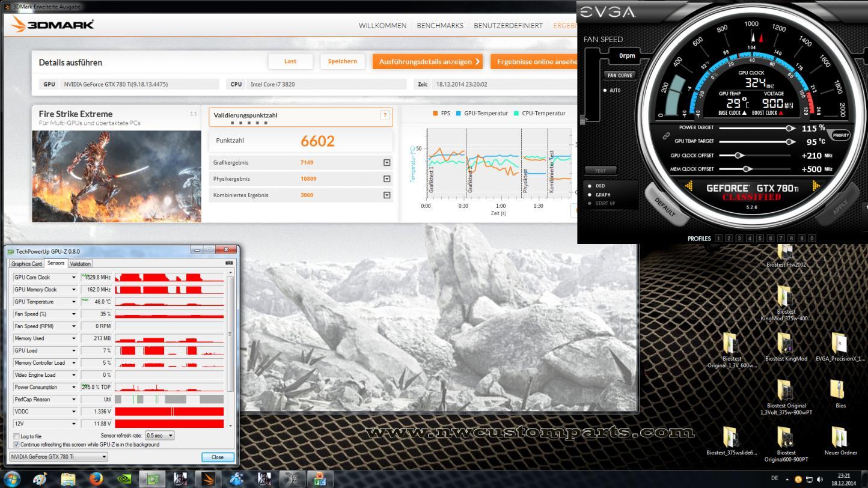Image resolution: width=868 pixels, height=488 pixels.
Task: Click the Last button in 3DMark
Action: 290,61
